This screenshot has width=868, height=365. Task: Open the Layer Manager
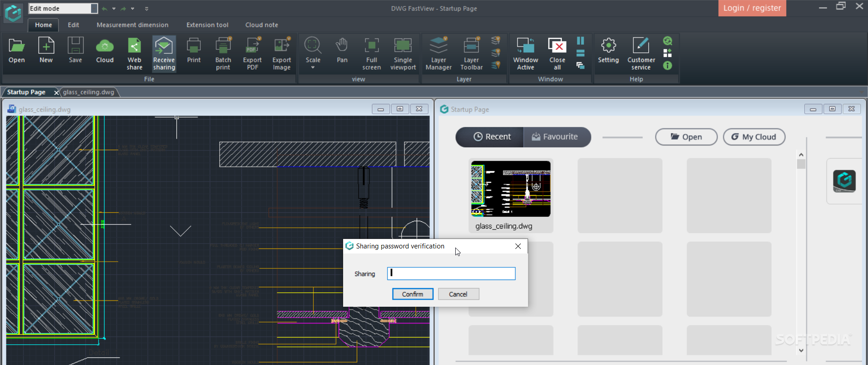(x=439, y=54)
